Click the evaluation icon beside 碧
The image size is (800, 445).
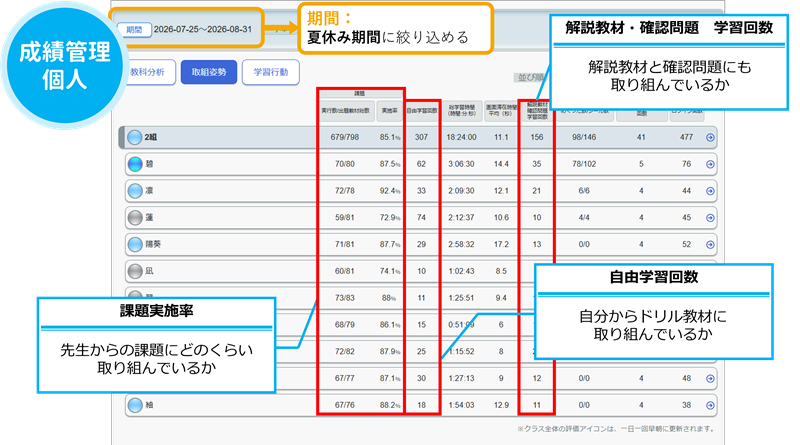[x=135, y=164]
